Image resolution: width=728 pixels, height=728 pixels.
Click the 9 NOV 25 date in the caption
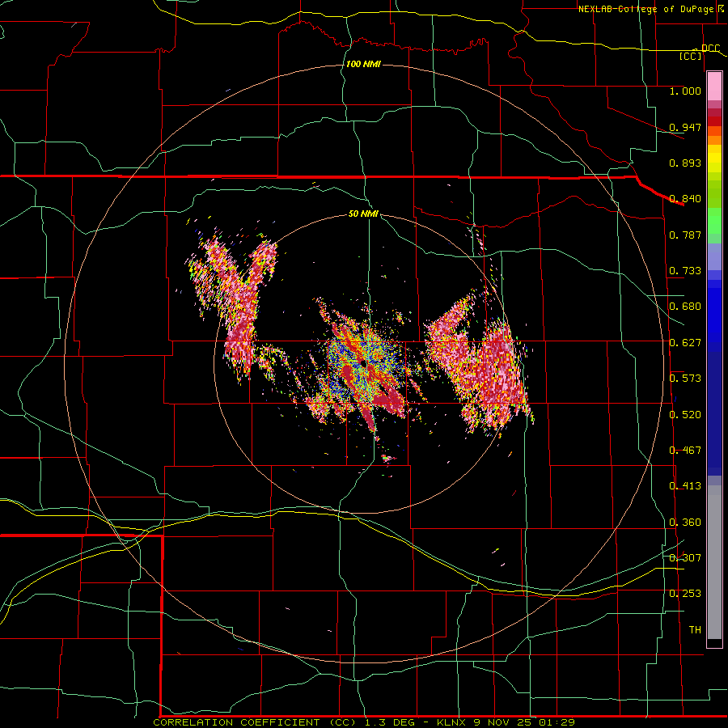(x=503, y=722)
